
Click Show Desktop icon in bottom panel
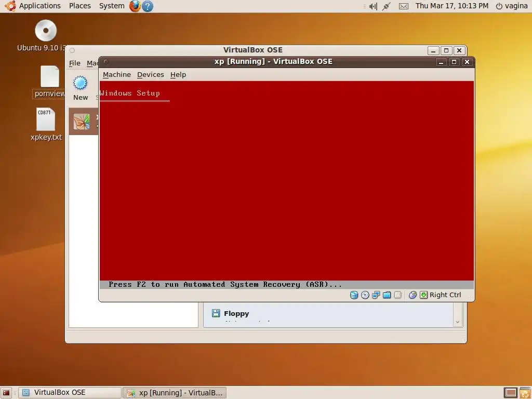6,393
